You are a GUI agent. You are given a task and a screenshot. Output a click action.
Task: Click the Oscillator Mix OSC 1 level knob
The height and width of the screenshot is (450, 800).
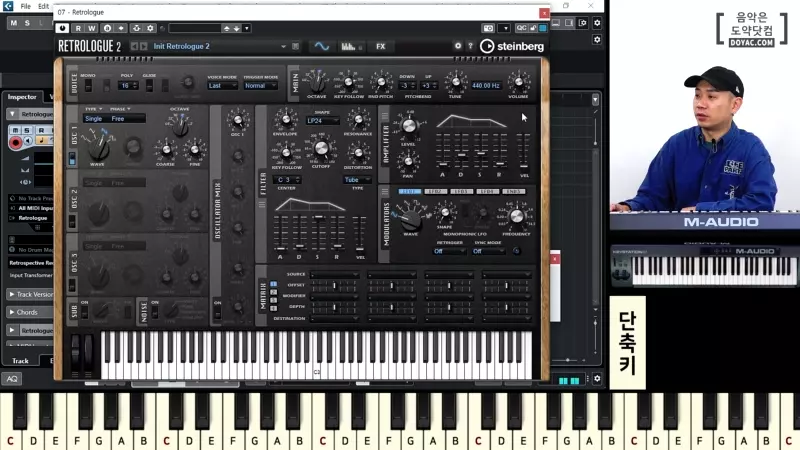pyautogui.click(x=237, y=121)
